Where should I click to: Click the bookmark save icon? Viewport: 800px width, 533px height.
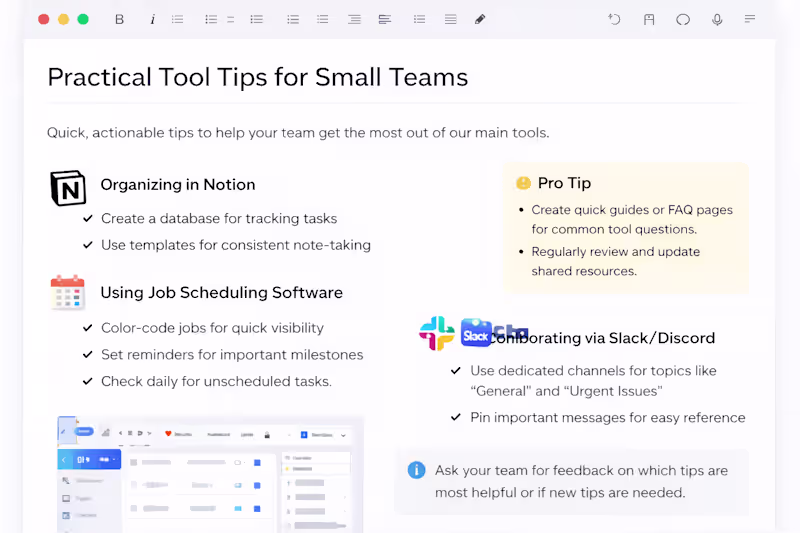click(649, 19)
